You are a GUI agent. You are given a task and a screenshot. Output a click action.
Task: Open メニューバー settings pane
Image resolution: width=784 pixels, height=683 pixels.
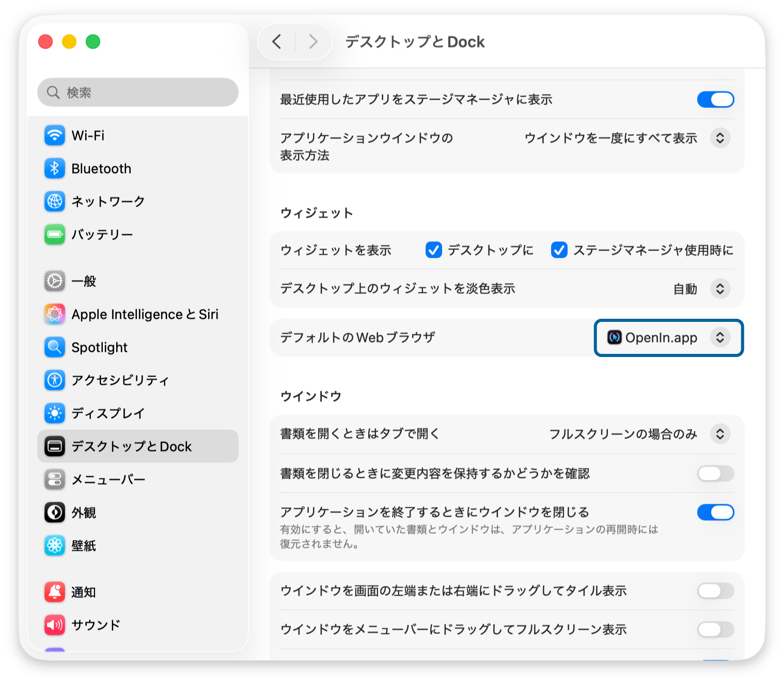[x=138, y=479]
